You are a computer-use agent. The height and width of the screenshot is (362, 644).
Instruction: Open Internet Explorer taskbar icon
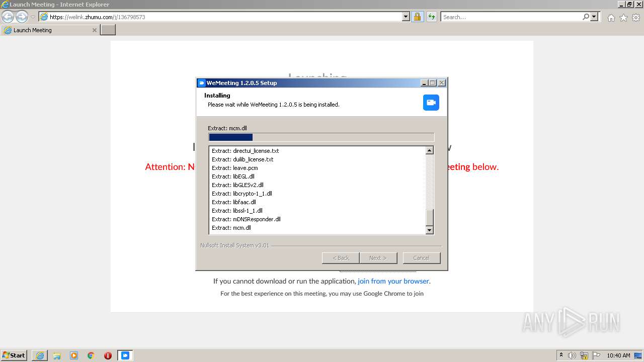(x=40, y=355)
